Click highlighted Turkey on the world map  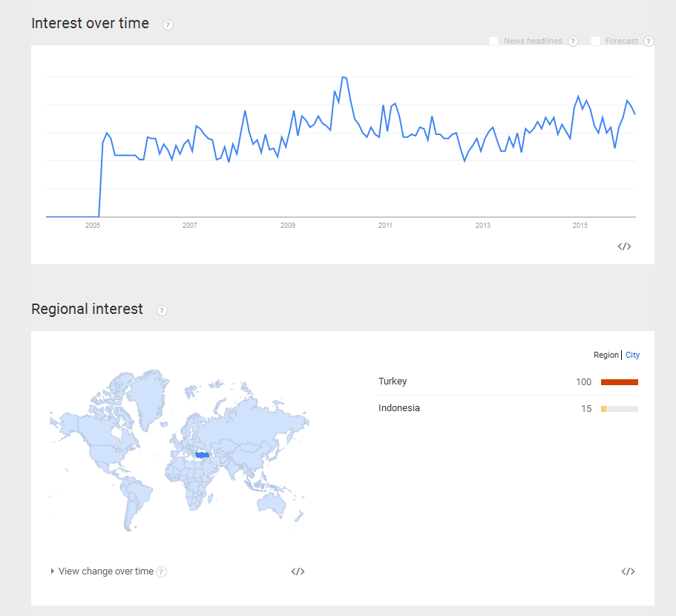202,455
